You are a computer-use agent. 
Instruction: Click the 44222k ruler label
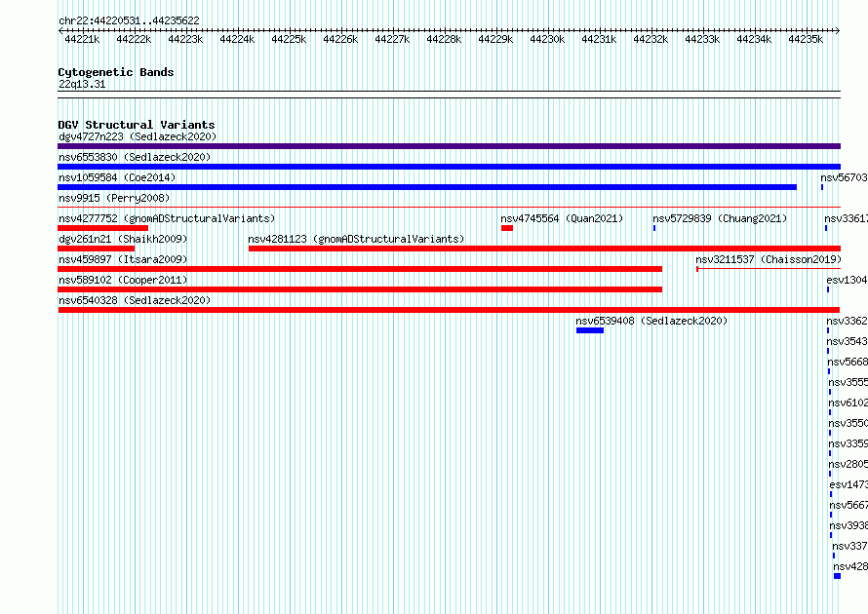(x=134, y=39)
